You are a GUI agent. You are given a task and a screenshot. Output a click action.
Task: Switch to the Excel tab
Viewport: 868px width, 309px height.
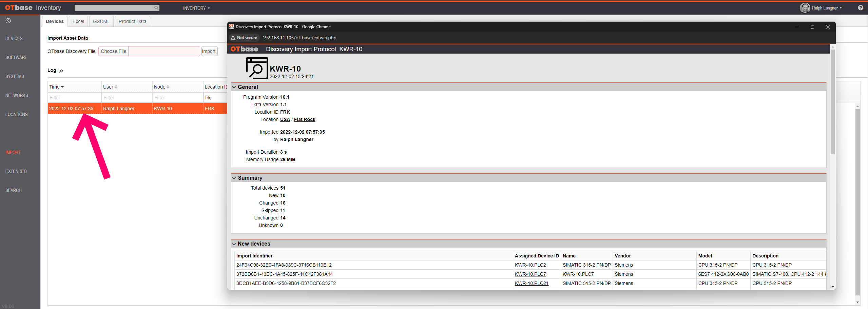coord(78,21)
